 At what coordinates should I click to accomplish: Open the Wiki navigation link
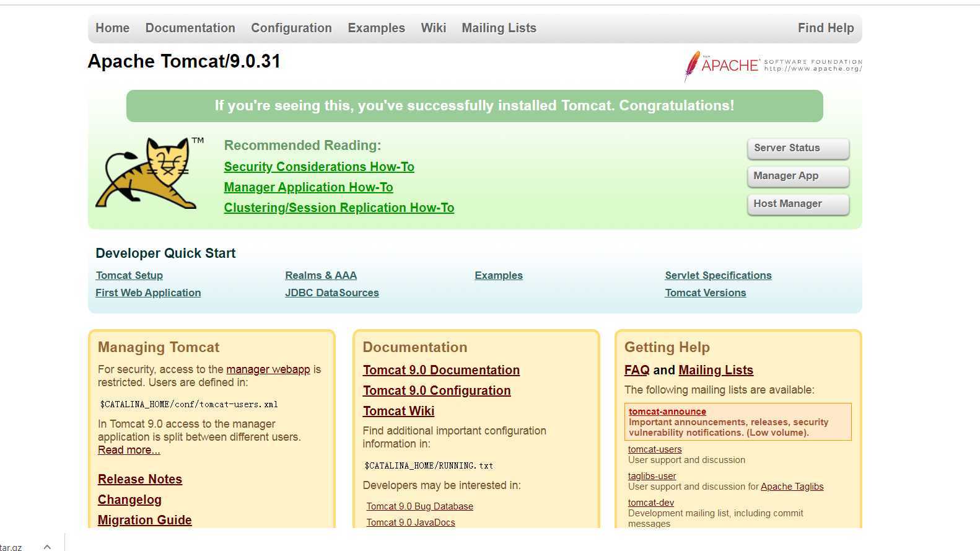(433, 28)
